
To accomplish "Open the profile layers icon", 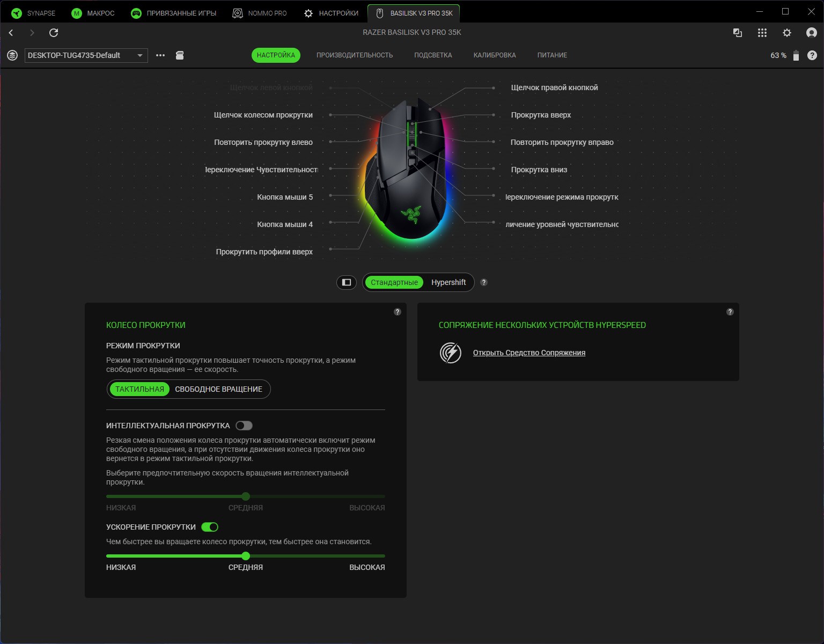I will click(x=12, y=55).
